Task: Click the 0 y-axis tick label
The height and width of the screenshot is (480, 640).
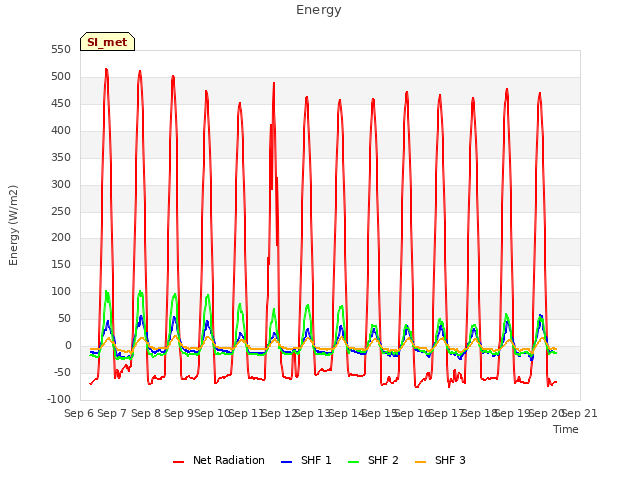Action: coord(68,346)
